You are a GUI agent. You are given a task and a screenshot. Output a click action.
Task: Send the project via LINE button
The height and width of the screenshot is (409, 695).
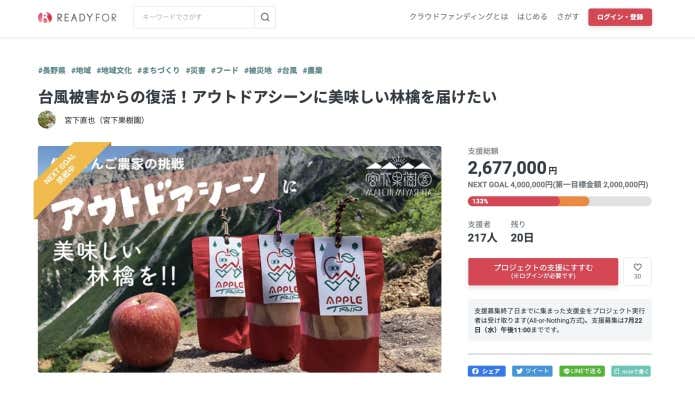point(582,371)
